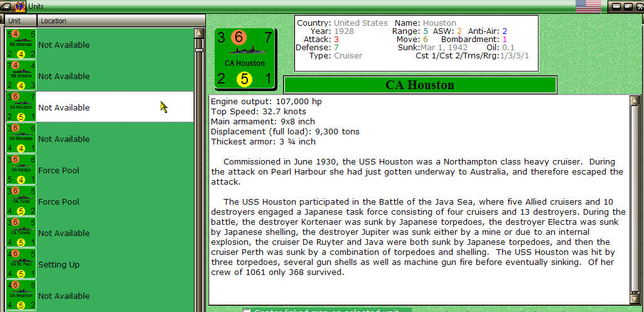The width and height of the screenshot is (644, 312).
Task: Click the ASW value 2
Action: pyautogui.click(x=459, y=31)
